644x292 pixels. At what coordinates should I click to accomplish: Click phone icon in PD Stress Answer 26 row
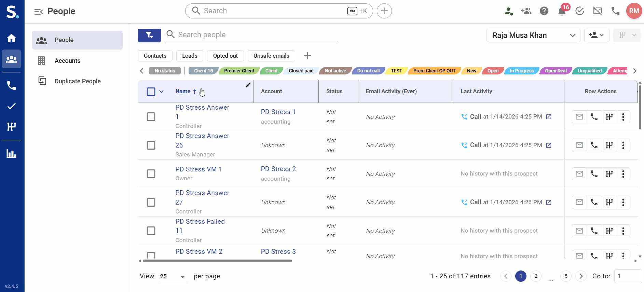coord(594,145)
